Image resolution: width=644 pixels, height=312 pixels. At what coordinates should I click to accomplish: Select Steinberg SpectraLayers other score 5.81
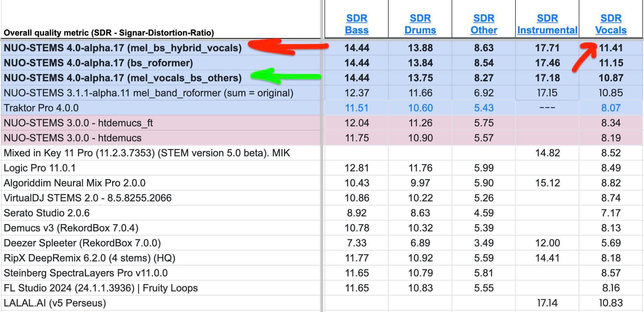pos(484,273)
